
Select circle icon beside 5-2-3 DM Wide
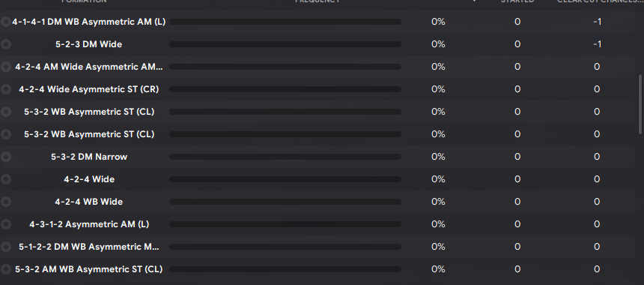[x=5, y=44]
